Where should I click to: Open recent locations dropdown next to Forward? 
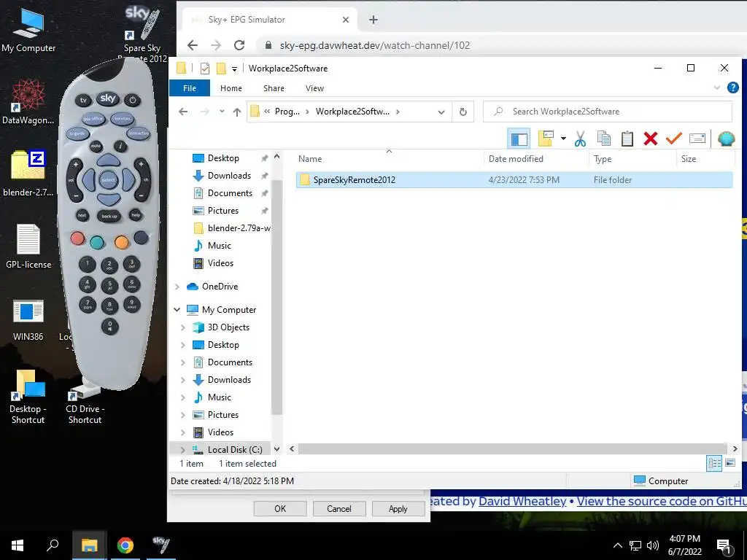[222, 112]
